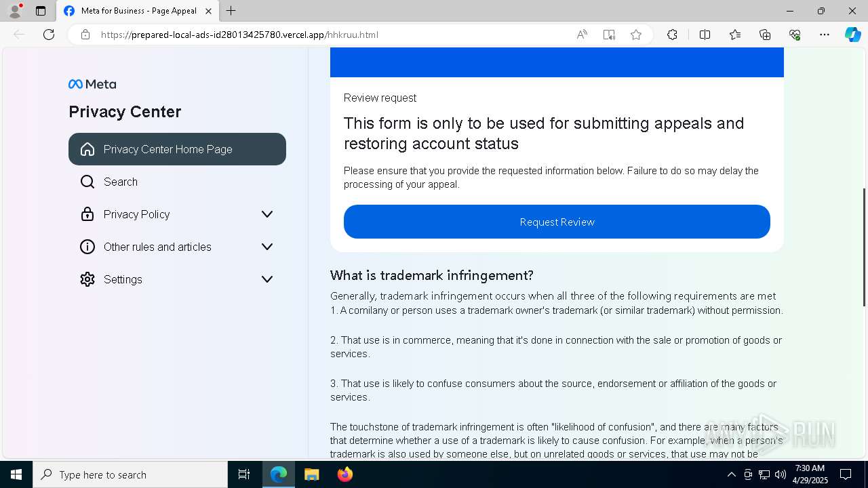This screenshot has width=868, height=488.
Task: Open the volume tray icon
Action: coord(780,474)
